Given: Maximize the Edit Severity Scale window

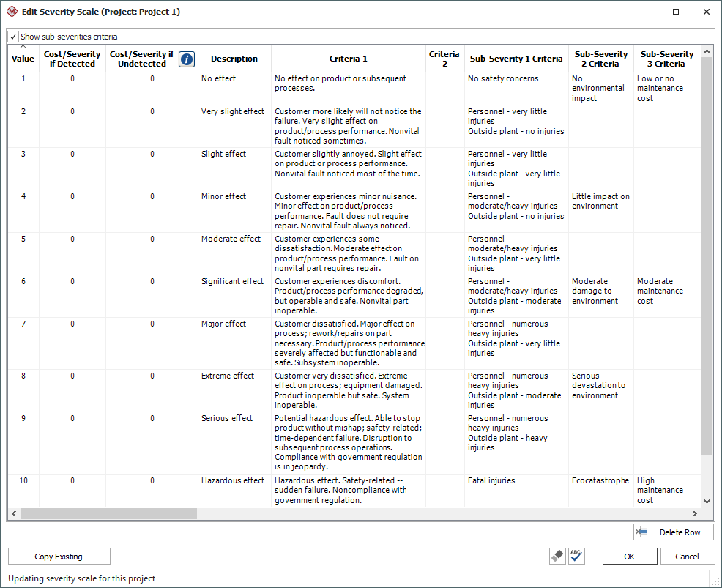Looking at the screenshot, I should click(675, 12).
